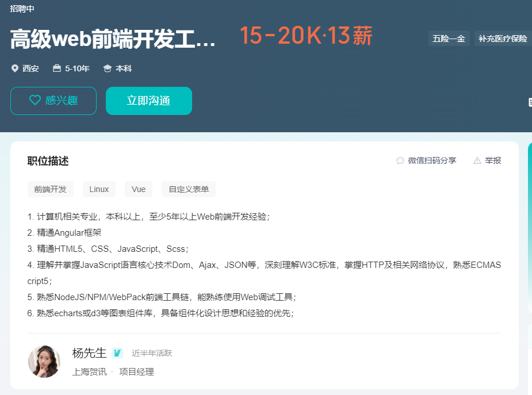The height and width of the screenshot is (395, 532).
Task: Click the 感兴趣 button
Action: coord(53,100)
